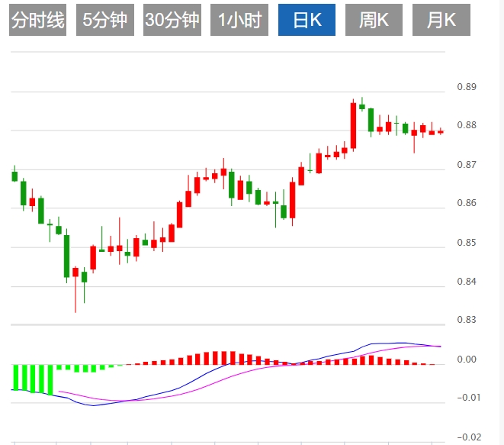Screen dimensions: 504x445
Task: Switch to the 分时线 chart tab
Action: click(x=37, y=20)
